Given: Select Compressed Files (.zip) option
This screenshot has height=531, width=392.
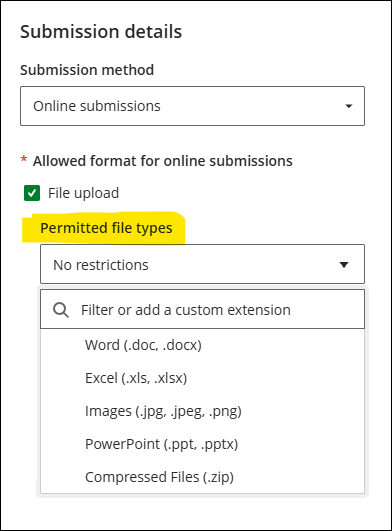Looking at the screenshot, I should (x=202, y=477).
